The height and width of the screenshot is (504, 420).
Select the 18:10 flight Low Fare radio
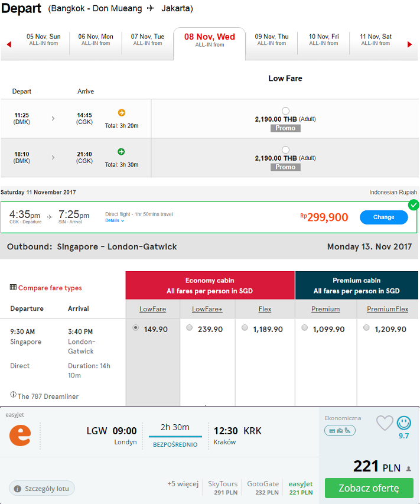tap(285, 150)
